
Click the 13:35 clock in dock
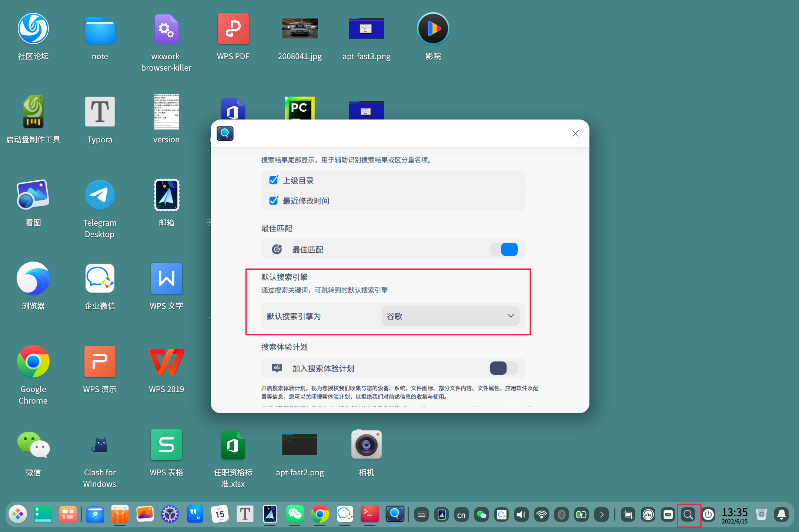click(735, 515)
